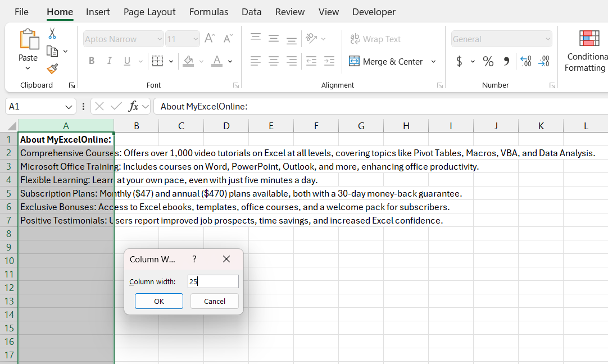Decrease decimal places
Viewport: 608px width, 364px height.
[x=543, y=61]
